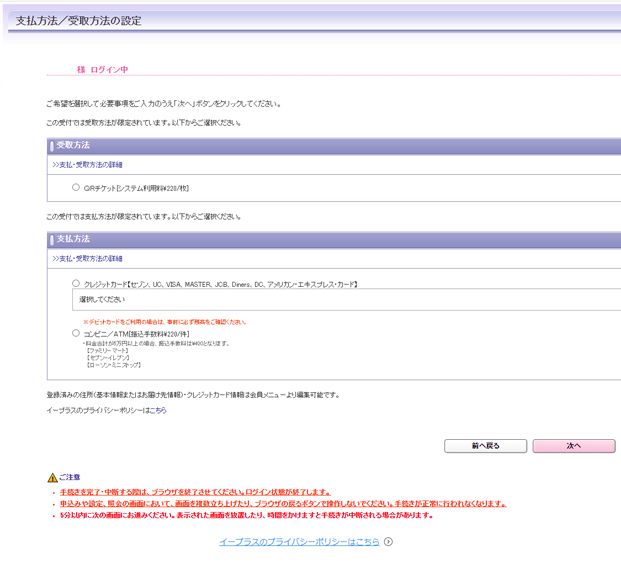Click the inline こちら privacy policy link
This screenshot has height=567, width=621.
158,410
